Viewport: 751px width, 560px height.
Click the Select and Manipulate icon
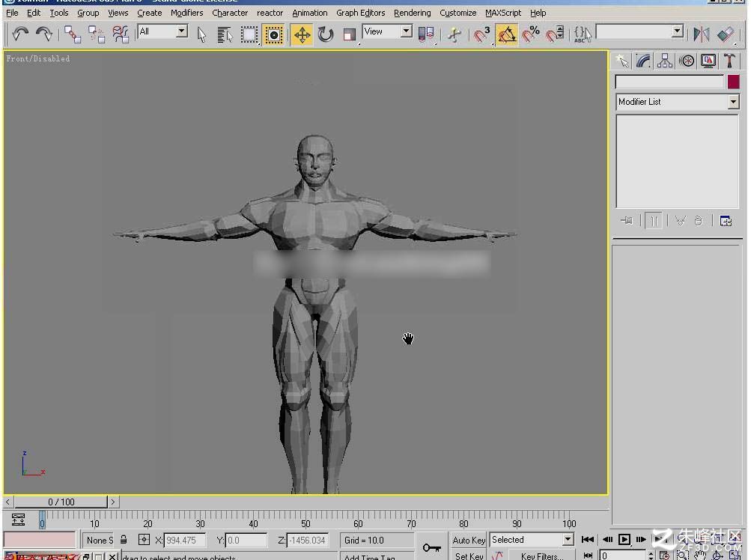click(454, 34)
